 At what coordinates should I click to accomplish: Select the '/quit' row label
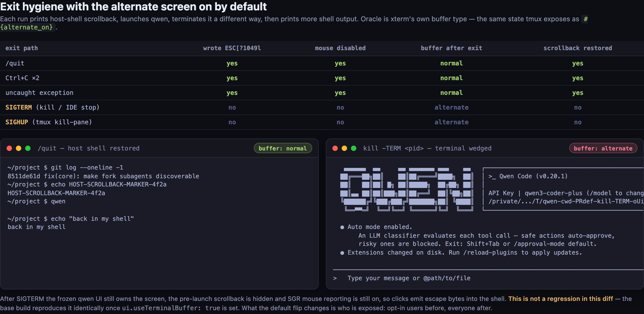(x=15, y=63)
